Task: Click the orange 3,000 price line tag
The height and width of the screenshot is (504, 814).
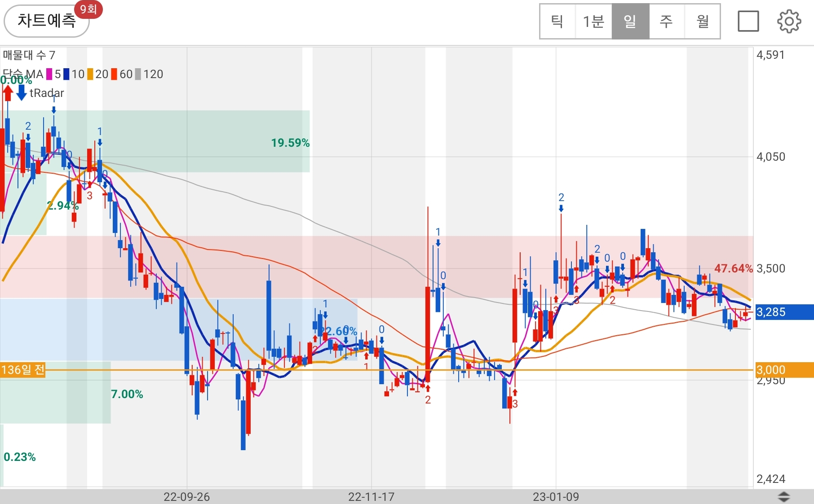Action: (784, 370)
